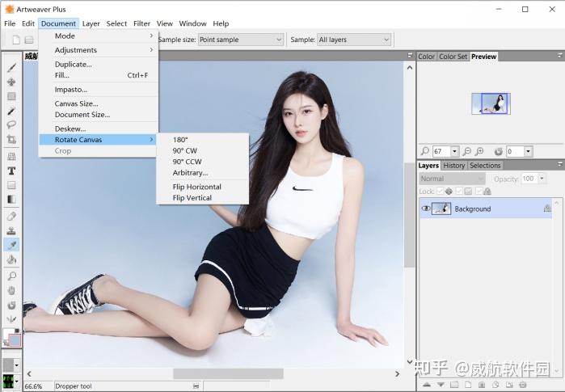Choose Rotate 180° from submenu
The image size is (565, 392).
203,140
